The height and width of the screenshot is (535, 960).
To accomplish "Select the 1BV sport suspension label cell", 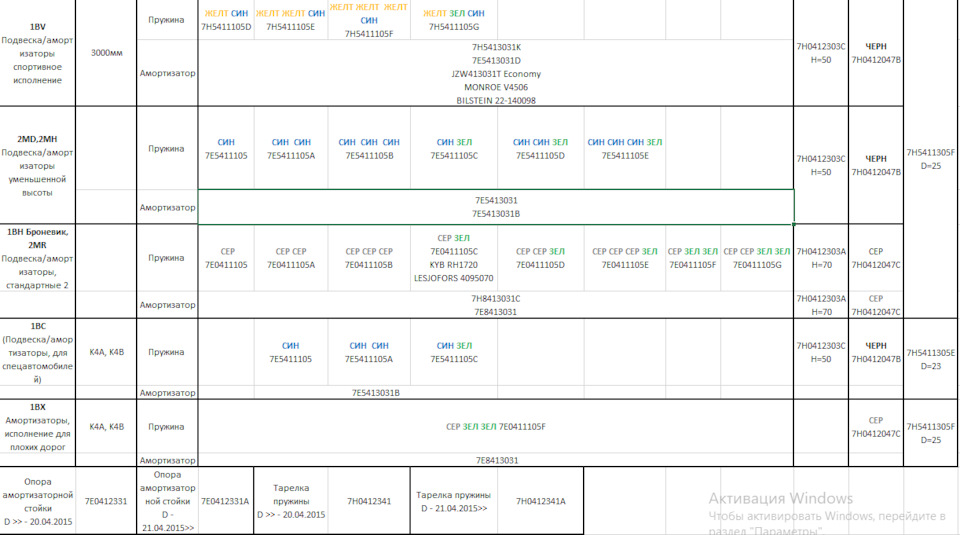I will click(x=37, y=53).
